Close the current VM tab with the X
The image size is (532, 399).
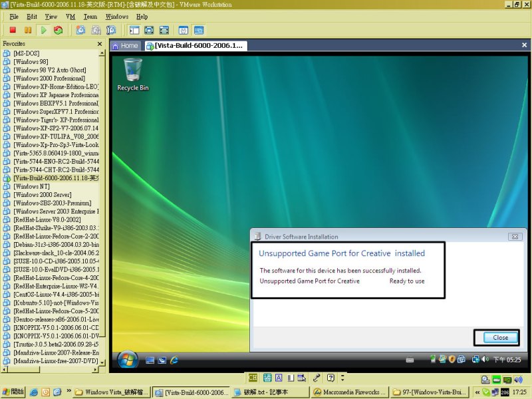pos(524,45)
